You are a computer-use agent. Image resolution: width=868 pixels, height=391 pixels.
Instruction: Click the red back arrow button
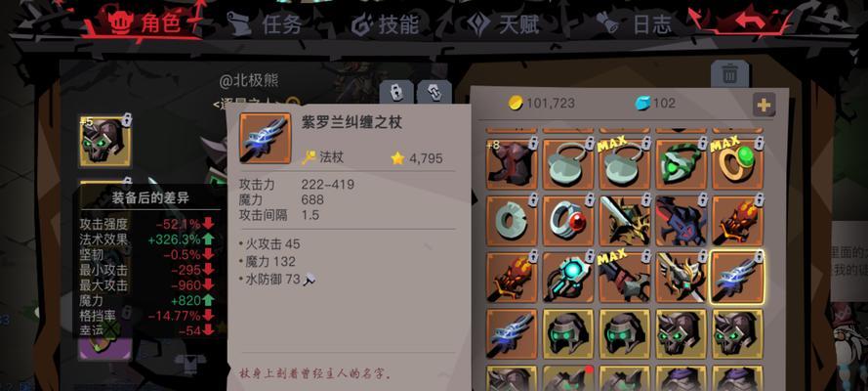750,22
